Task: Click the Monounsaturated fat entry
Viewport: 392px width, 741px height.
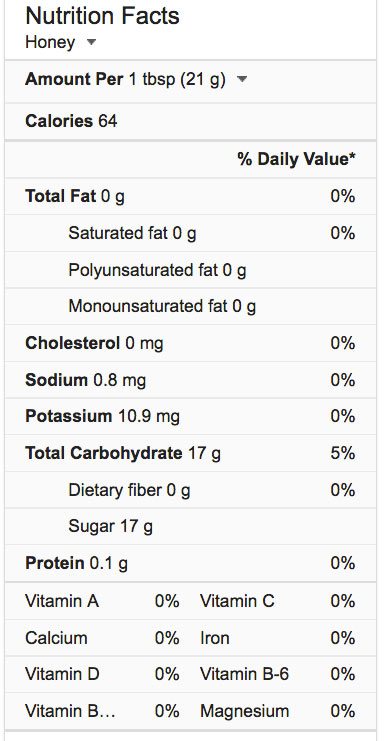Action: [x=162, y=307]
